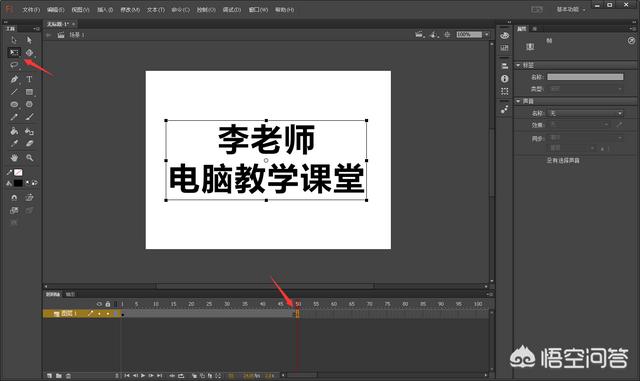Open the sound name dropdown in properties
The width and height of the screenshot is (640, 381).
coord(586,113)
